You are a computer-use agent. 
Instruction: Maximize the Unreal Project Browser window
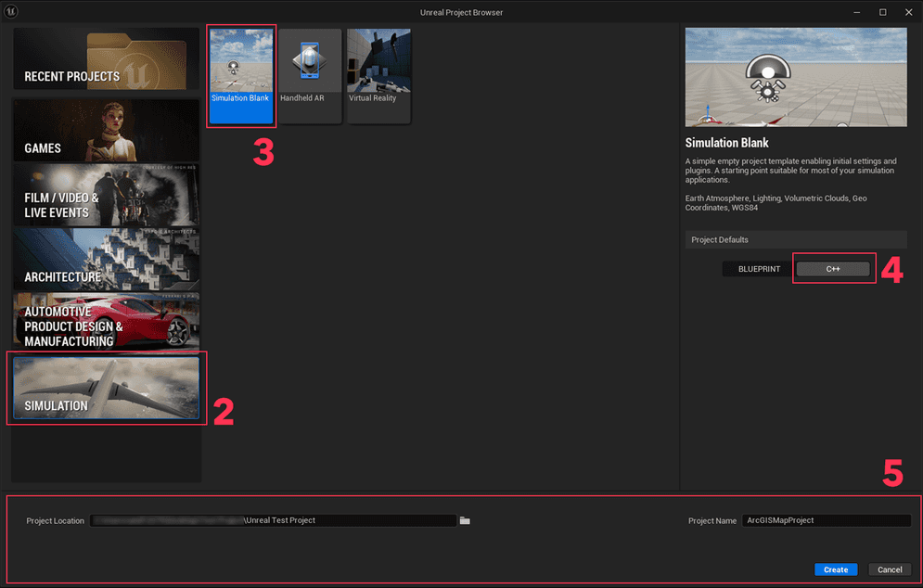pyautogui.click(x=883, y=12)
